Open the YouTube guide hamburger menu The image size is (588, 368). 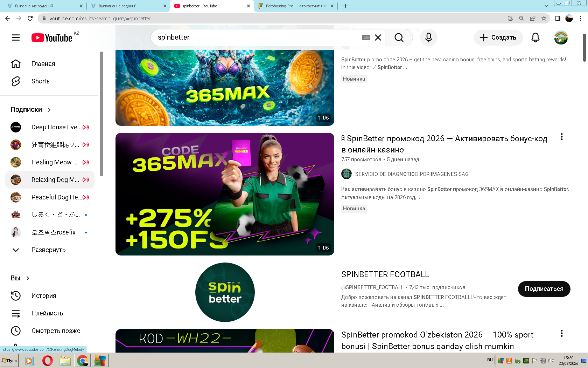point(16,38)
